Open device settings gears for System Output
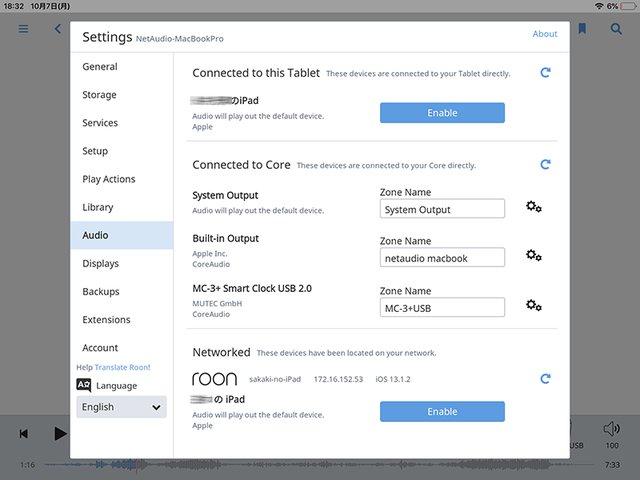Image resolution: width=640 pixels, height=480 pixels. (534, 207)
